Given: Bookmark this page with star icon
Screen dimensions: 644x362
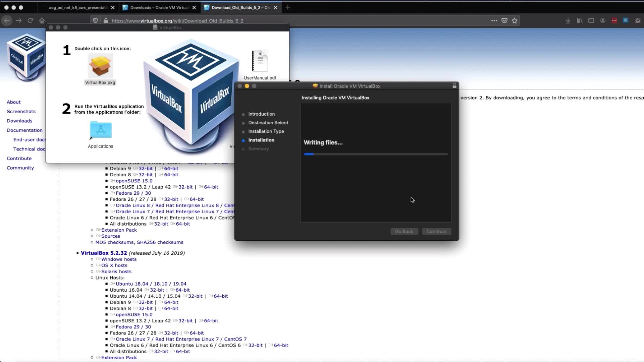Looking at the screenshot, I should pos(515,21).
